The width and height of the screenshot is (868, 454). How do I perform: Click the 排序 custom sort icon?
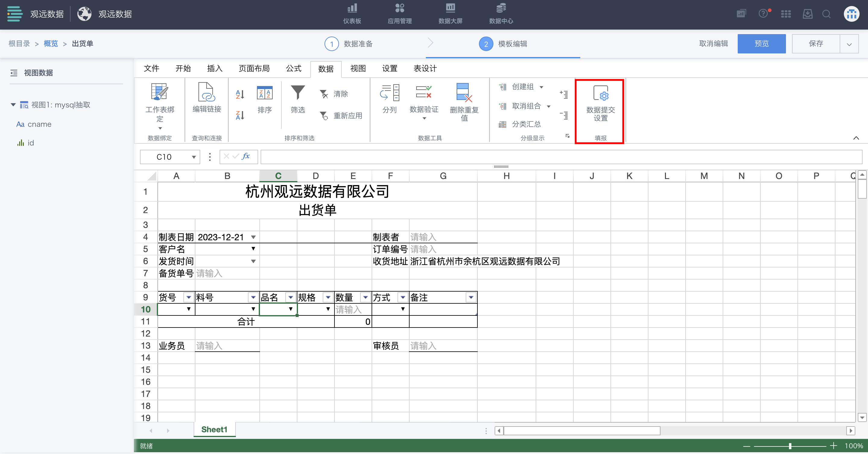[x=265, y=92]
